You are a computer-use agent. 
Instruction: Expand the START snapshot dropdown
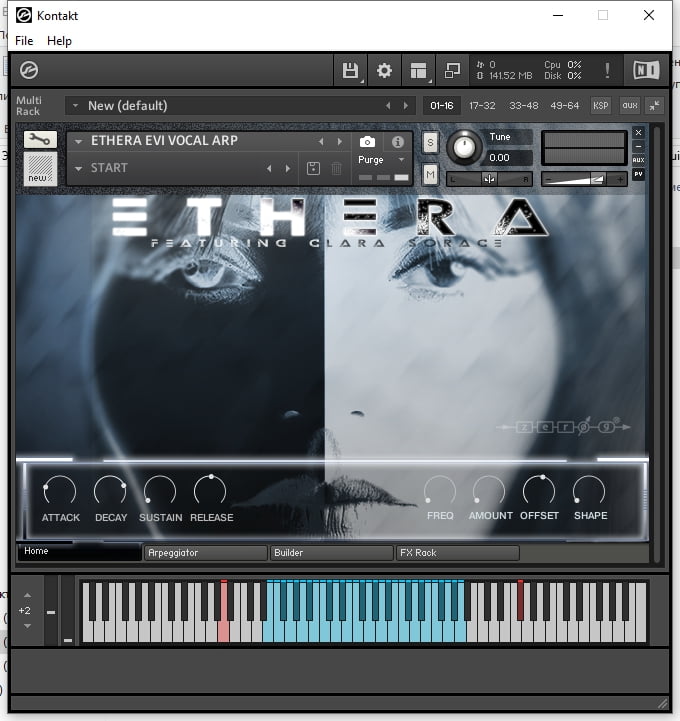click(78, 168)
